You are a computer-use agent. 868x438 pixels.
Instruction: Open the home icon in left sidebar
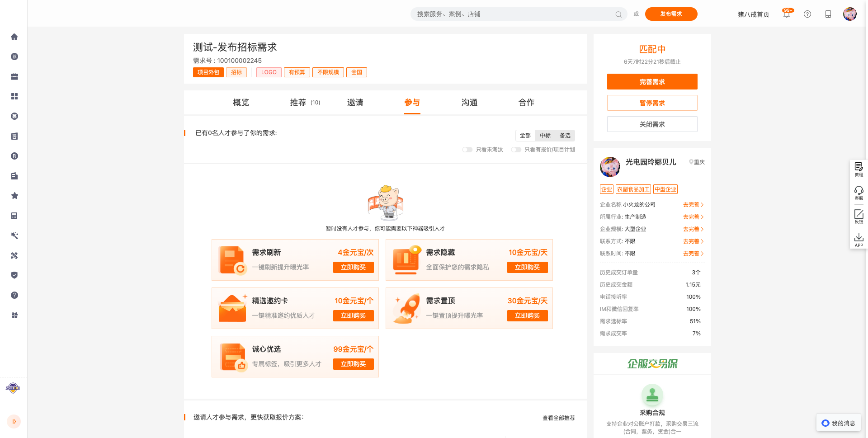coord(14,37)
